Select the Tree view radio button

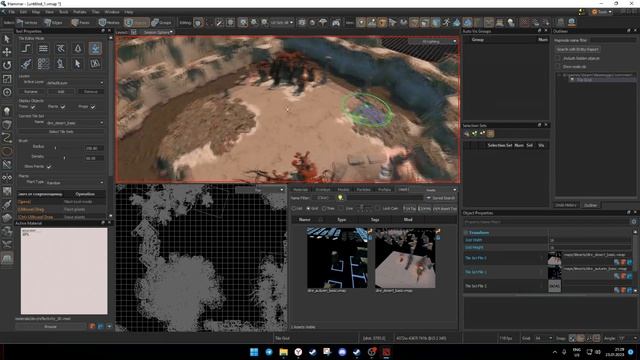tap(324, 208)
